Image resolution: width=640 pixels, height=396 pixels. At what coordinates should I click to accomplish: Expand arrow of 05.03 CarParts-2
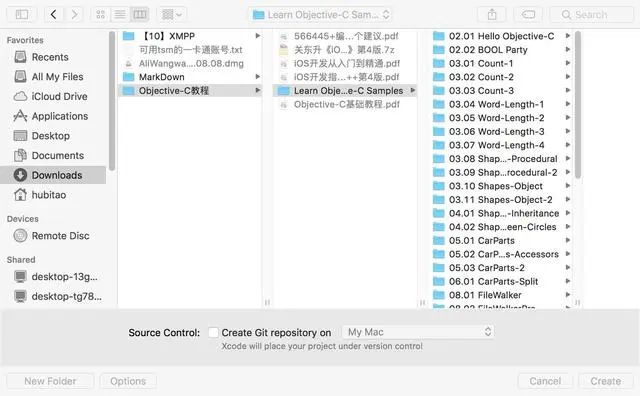coord(568,267)
